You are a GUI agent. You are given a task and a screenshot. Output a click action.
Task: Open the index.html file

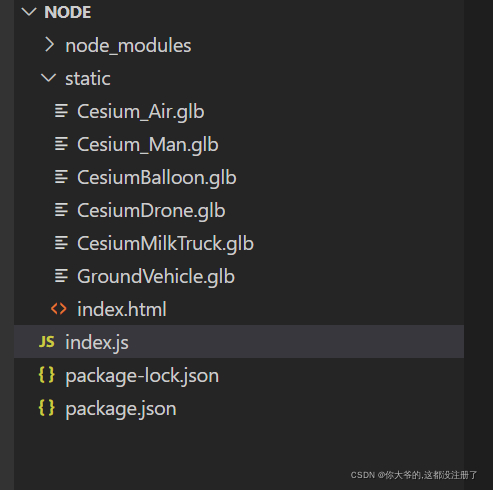tap(122, 309)
